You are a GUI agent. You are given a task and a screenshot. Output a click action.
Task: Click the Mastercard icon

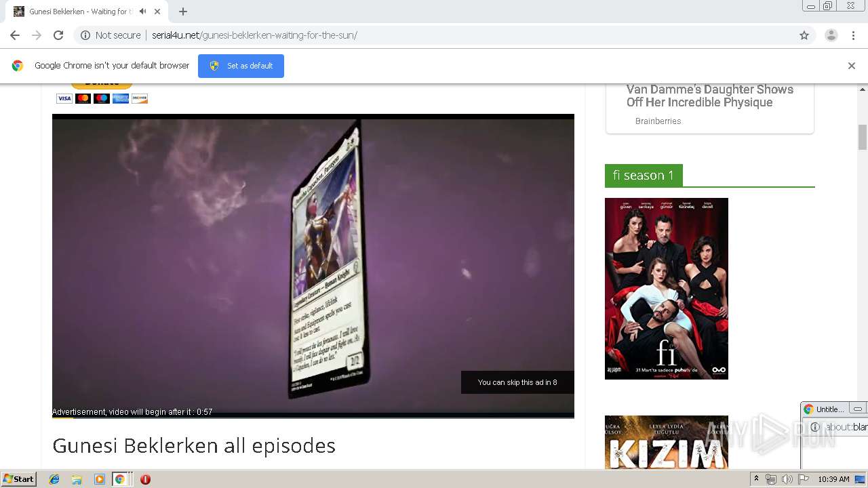[x=83, y=98]
